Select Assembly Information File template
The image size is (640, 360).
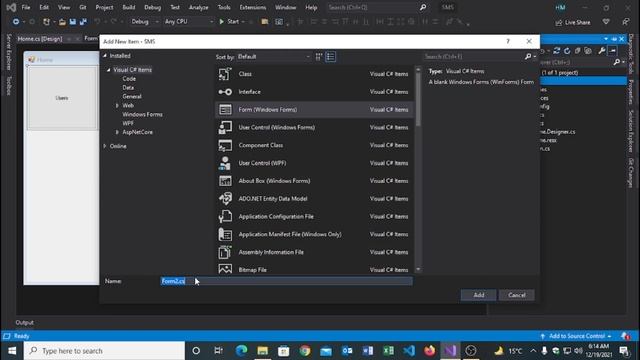tap(313, 252)
